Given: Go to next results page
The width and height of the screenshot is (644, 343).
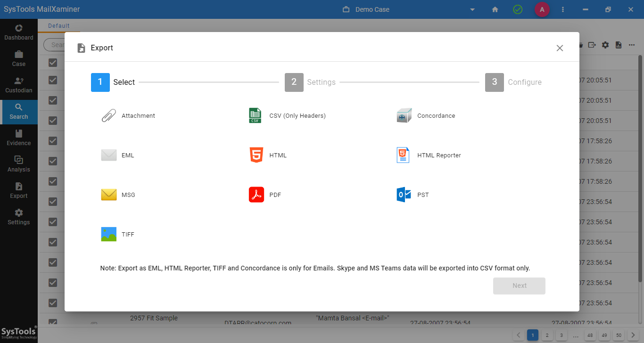Looking at the screenshot, I should pyautogui.click(x=633, y=335).
